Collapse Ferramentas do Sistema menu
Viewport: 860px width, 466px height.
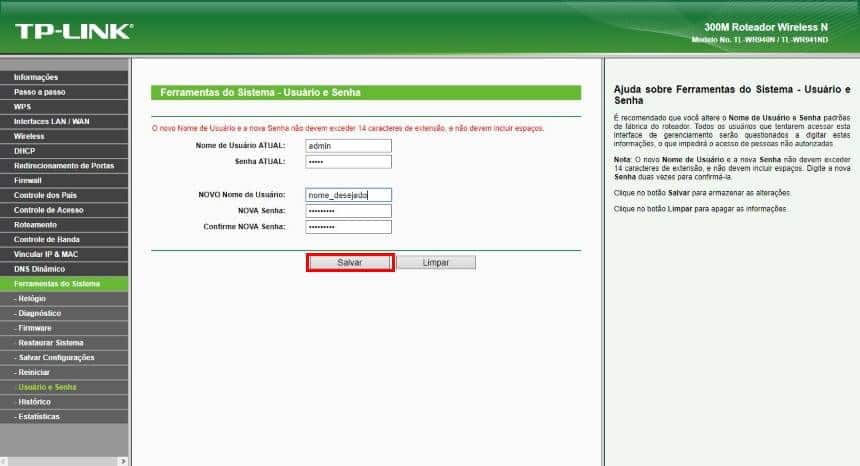tap(64, 284)
